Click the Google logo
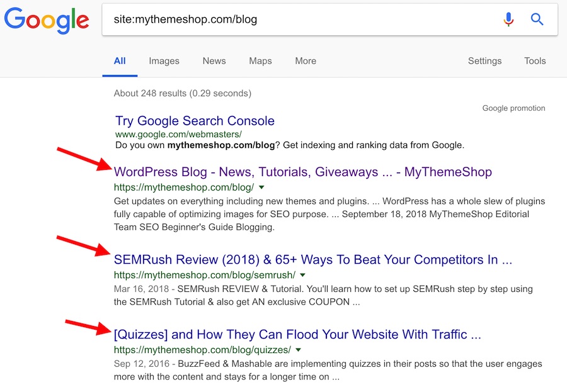Viewport: 567px width, 392px height. click(46, 21)
